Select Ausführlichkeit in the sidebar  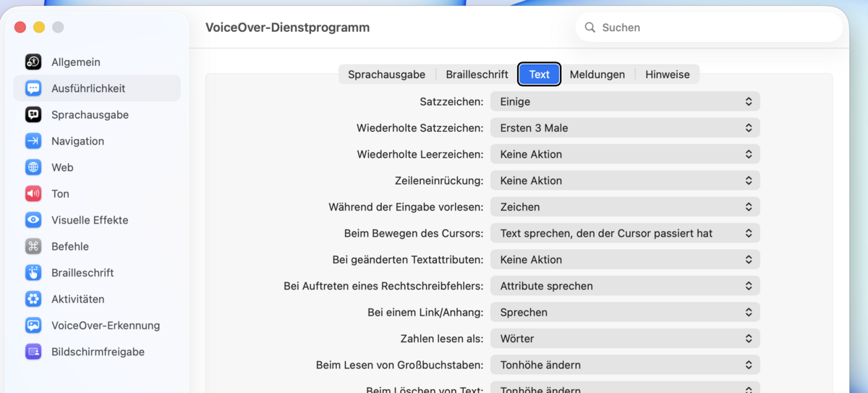pyautogui.click(x=97, y=88)
